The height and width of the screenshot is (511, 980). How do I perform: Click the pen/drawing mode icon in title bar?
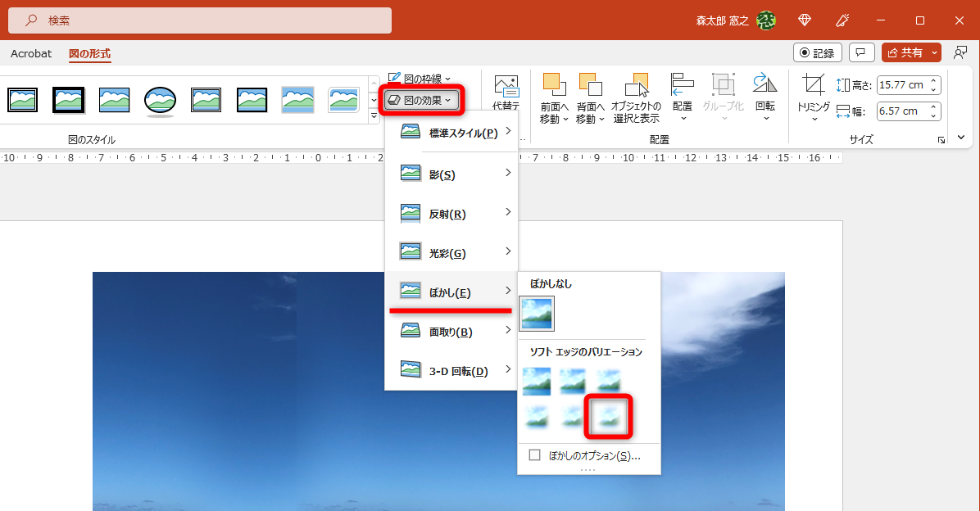(x=842, y=20)
